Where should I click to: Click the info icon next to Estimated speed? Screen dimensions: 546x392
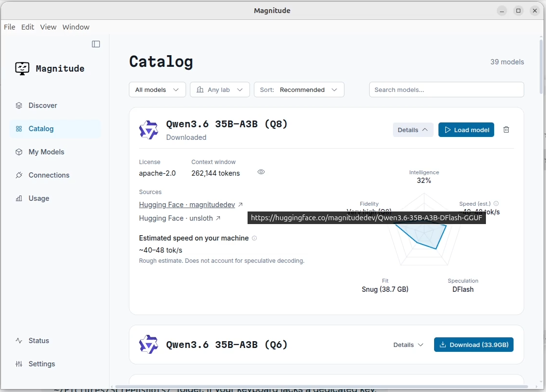(x=254, y=238)
